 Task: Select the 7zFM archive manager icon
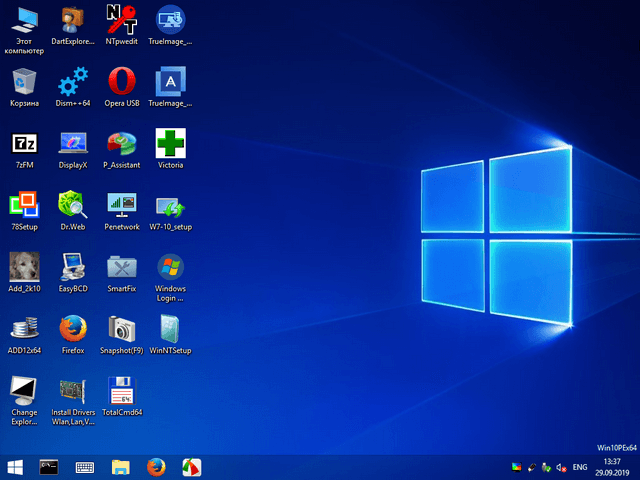pos(24,144)
